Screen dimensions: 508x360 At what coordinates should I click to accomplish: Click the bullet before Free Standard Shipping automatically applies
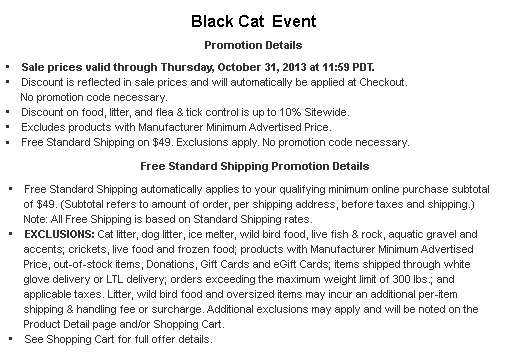point(11,189)
